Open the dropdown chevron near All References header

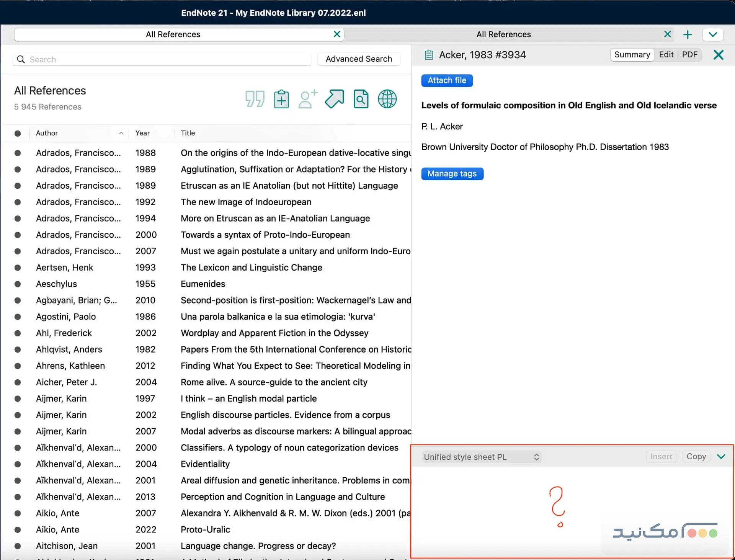[712, 34]
